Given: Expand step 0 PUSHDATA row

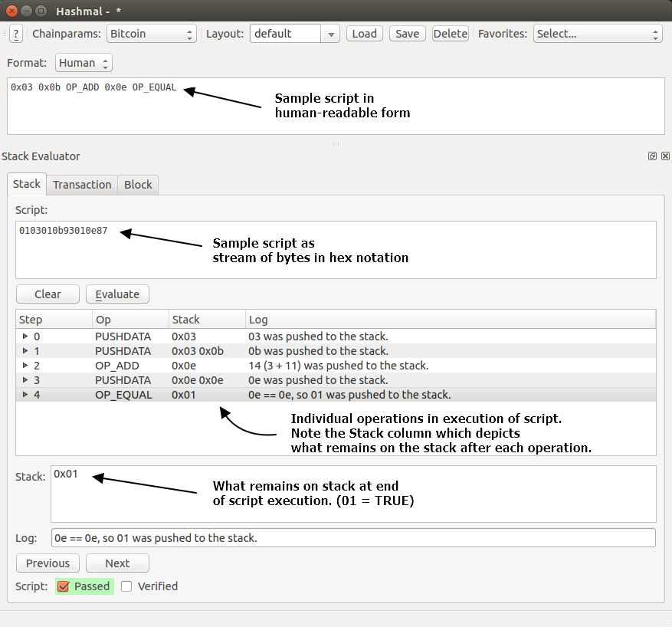Looking at the screenshot, I should 25,336.
